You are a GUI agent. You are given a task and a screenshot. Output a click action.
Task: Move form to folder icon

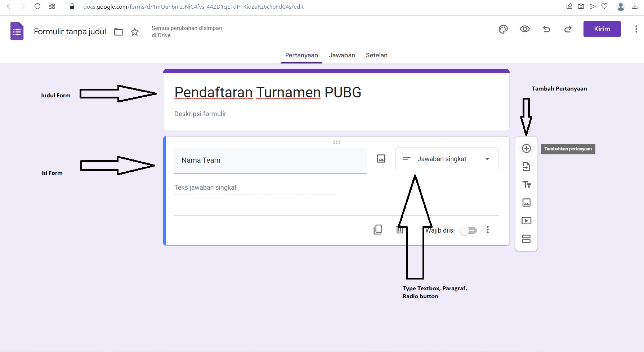pos(118,32)
